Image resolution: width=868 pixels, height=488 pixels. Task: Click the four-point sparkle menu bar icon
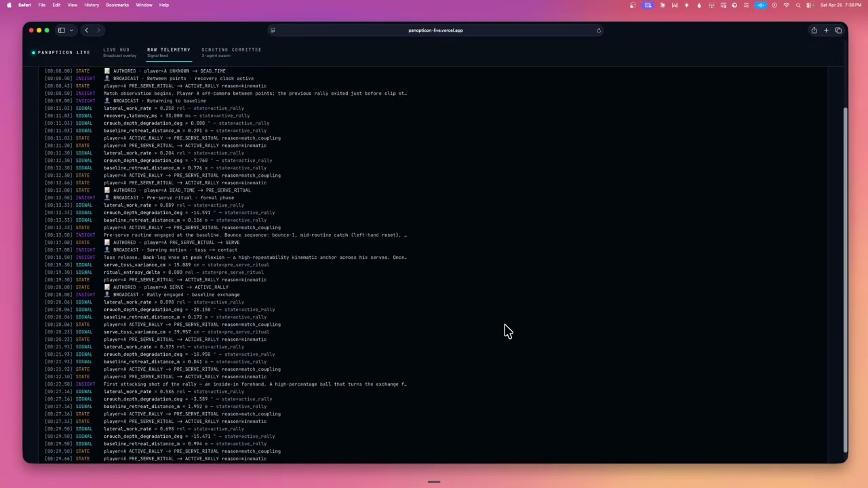686,5
